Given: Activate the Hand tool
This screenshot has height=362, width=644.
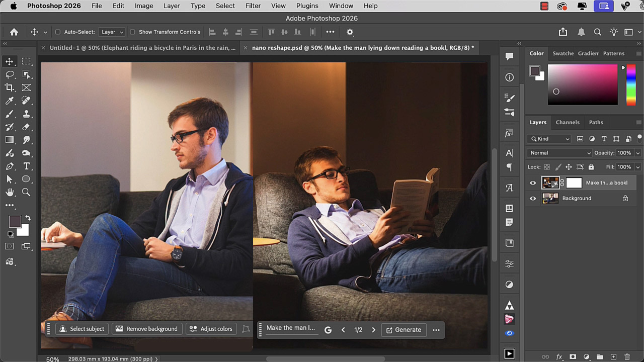Looking at the screenshot, I should tap(10, 192).
